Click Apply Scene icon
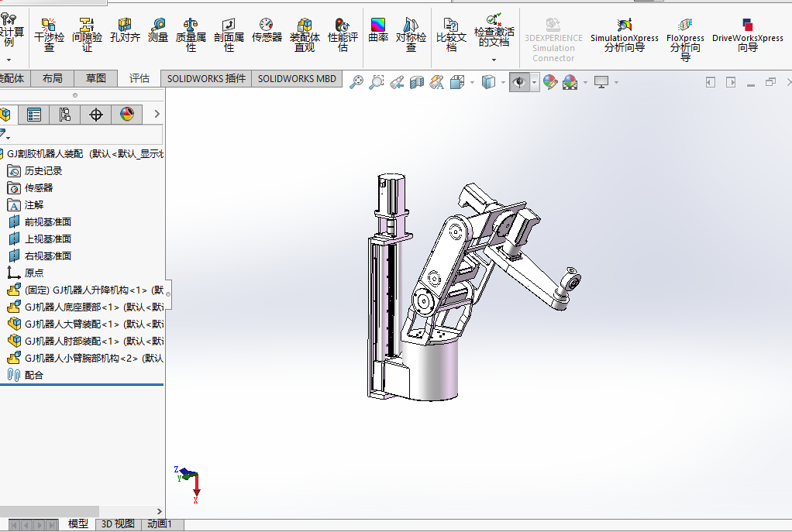Image resolution: width=792 pixels, height=532 pixels. tap(570, 82)
